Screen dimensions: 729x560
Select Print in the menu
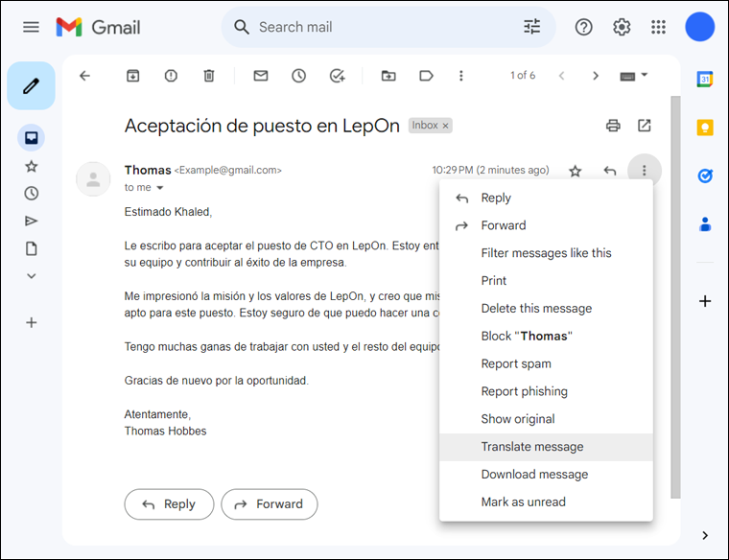point(546,281)
